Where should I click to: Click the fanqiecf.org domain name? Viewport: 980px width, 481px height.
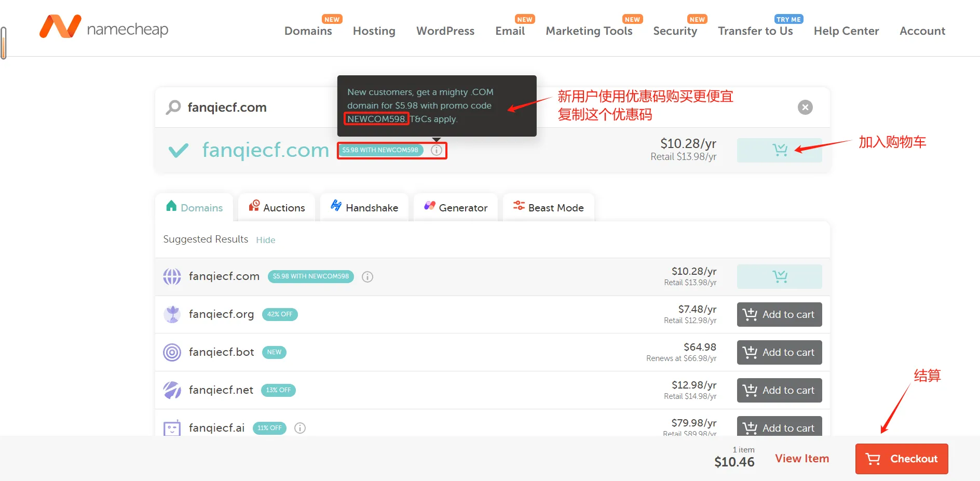(222, 314)
